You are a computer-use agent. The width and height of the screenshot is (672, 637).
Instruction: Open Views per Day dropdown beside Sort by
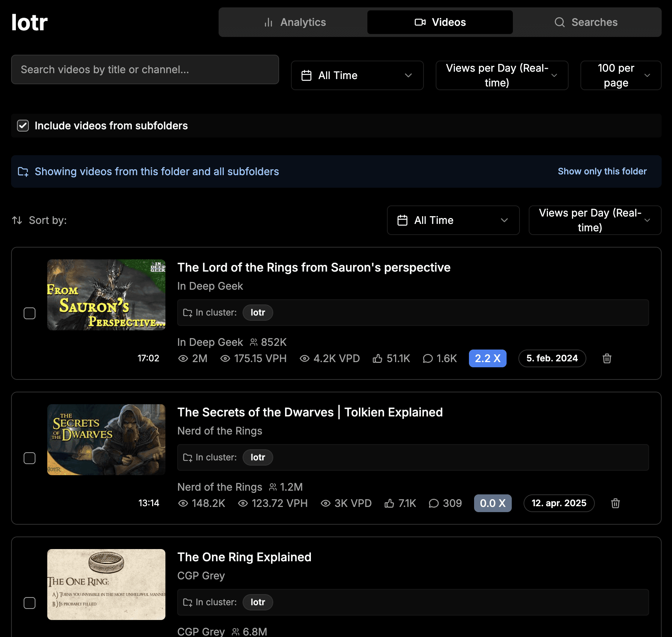(595, 220)
